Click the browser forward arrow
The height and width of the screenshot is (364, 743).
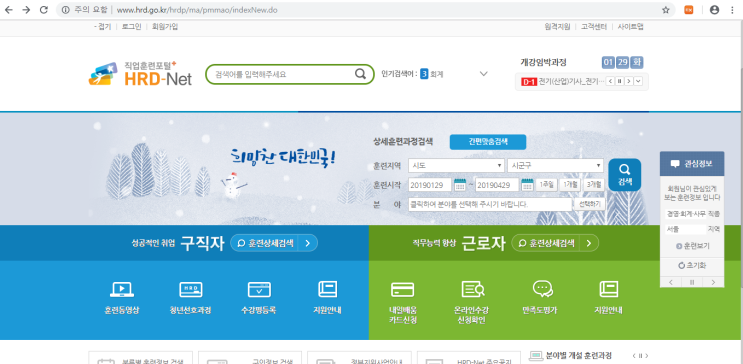[x=26, y=10]
